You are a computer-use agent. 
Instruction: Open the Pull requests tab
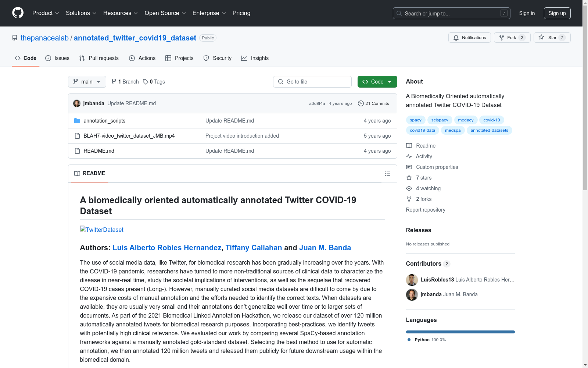pyautogui.click(x=99, y=58)
